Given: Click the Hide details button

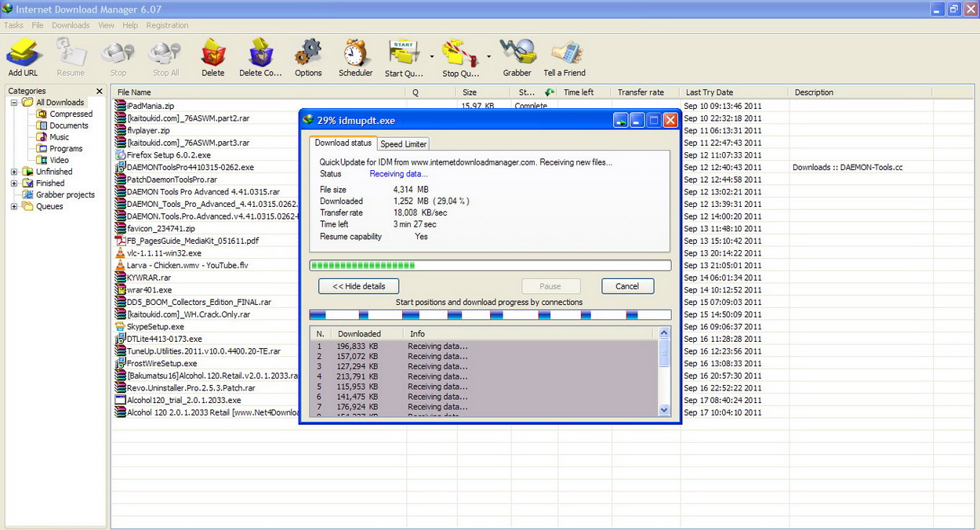Looking at the screenshot, I should point(358,285).
